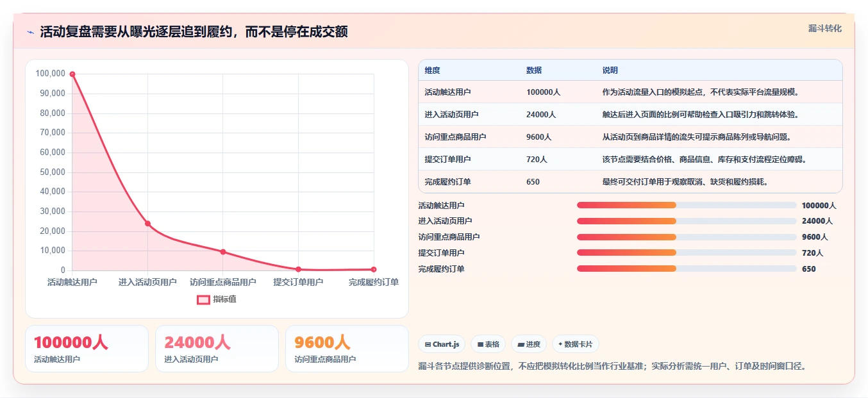Screen dimensions: 868x398
Task: Click the 提交订单用户 progress bar
Action: click(687, 253)
